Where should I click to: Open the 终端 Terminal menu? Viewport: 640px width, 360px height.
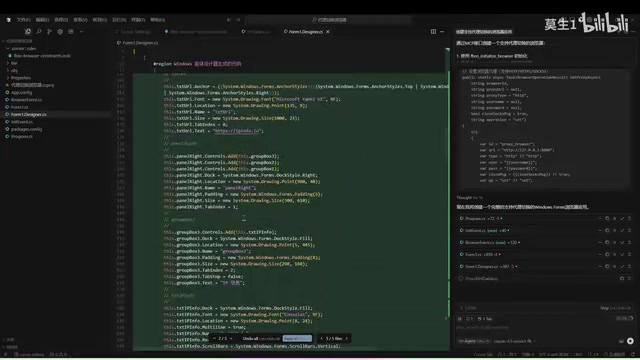point(138,20)
